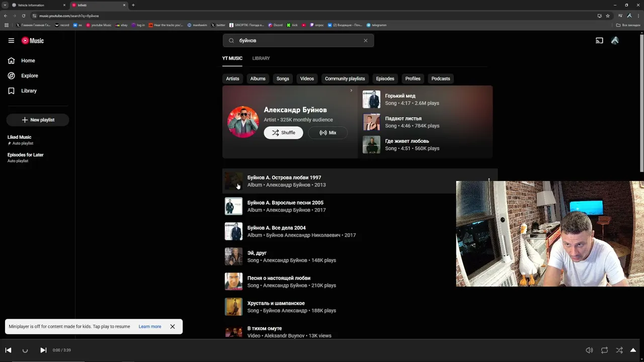The width and height of the screenshot is (644, 362).
Task: Go to Home in the sidebar
Action: [x=28, y=60]
